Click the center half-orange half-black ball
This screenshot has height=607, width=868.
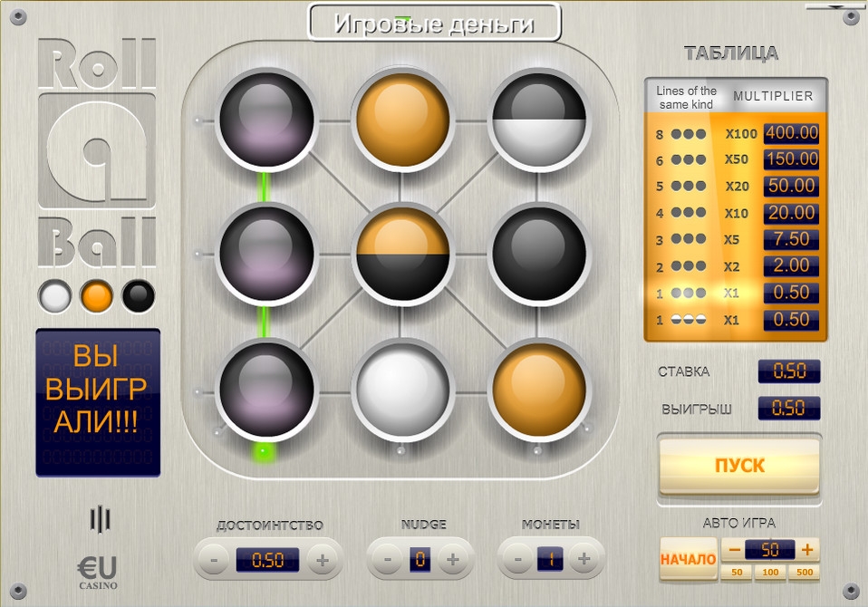401,255
